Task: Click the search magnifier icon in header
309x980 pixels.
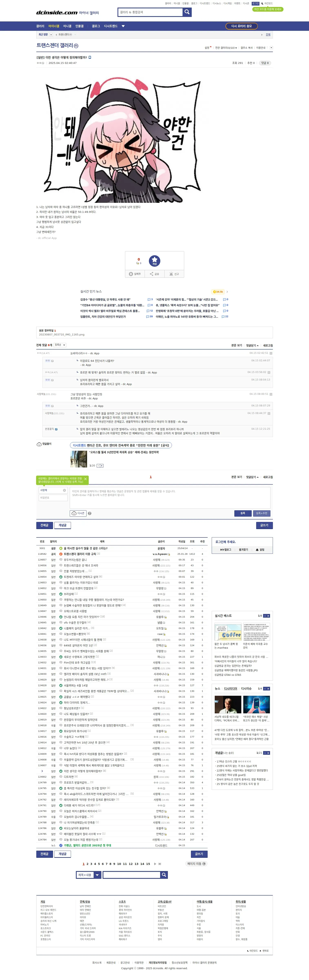Action: (187, 12)
